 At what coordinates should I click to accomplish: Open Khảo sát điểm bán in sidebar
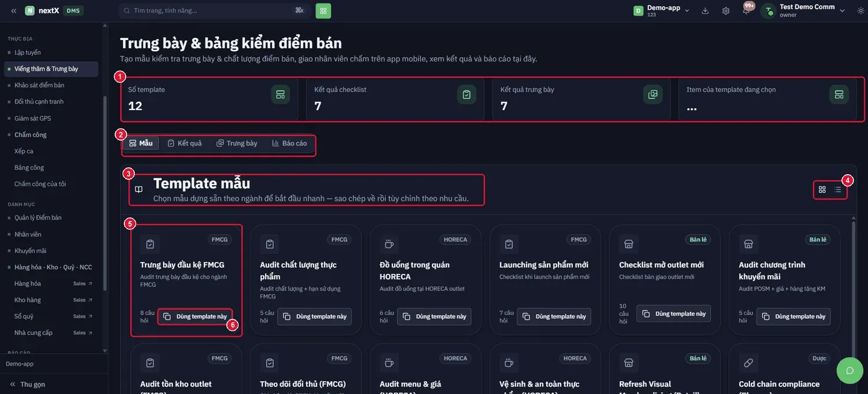52,85
